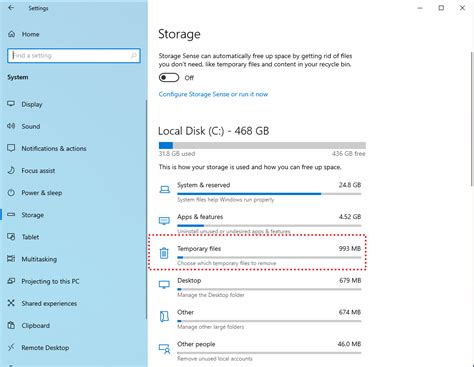This screenshot has height=367, width=474.
Task: Open Shared experiences settings
Action: [x=74, y=303]
